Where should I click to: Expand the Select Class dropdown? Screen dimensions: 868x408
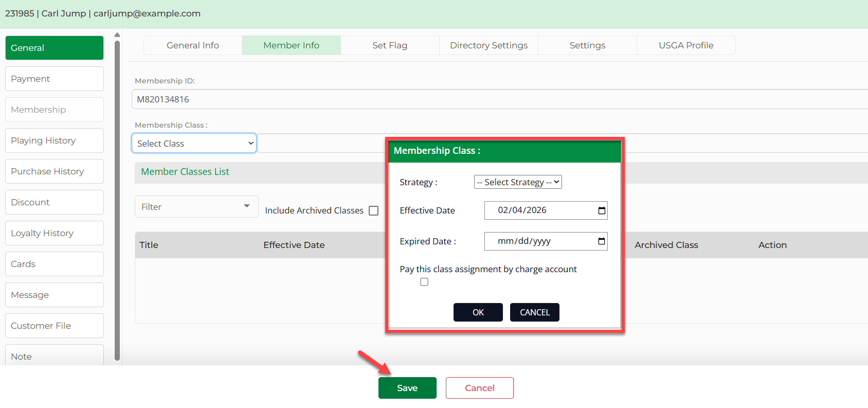click(194, 144)
